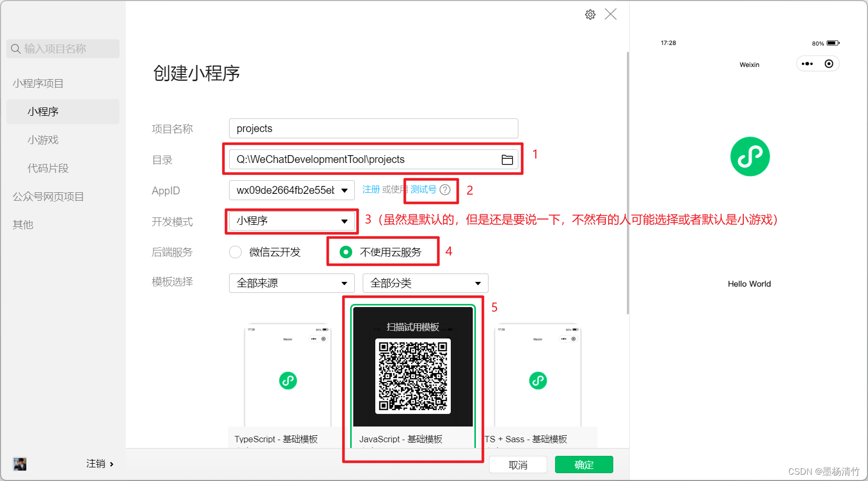This screenshot has width=868, height=481.
Task: Close the create project dialog
Action: coord(611,14)
